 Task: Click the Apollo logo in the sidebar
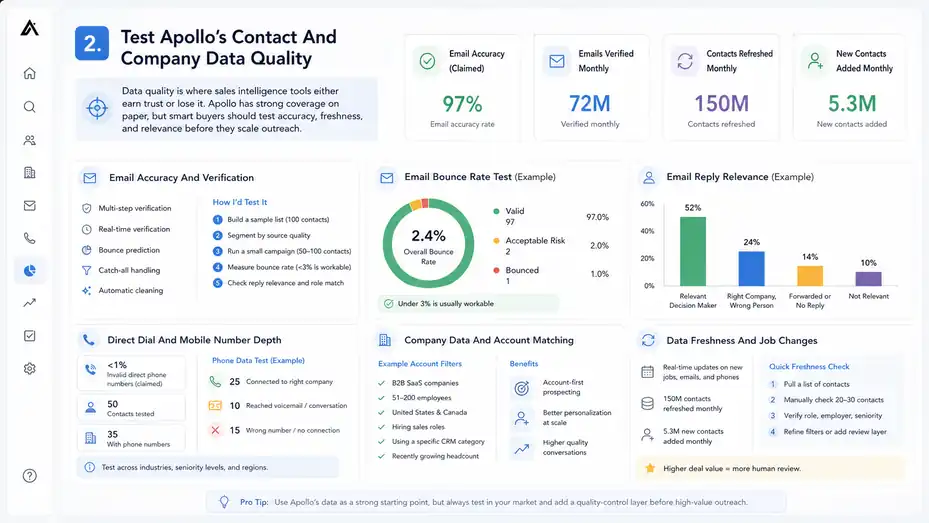click(30, 28)
